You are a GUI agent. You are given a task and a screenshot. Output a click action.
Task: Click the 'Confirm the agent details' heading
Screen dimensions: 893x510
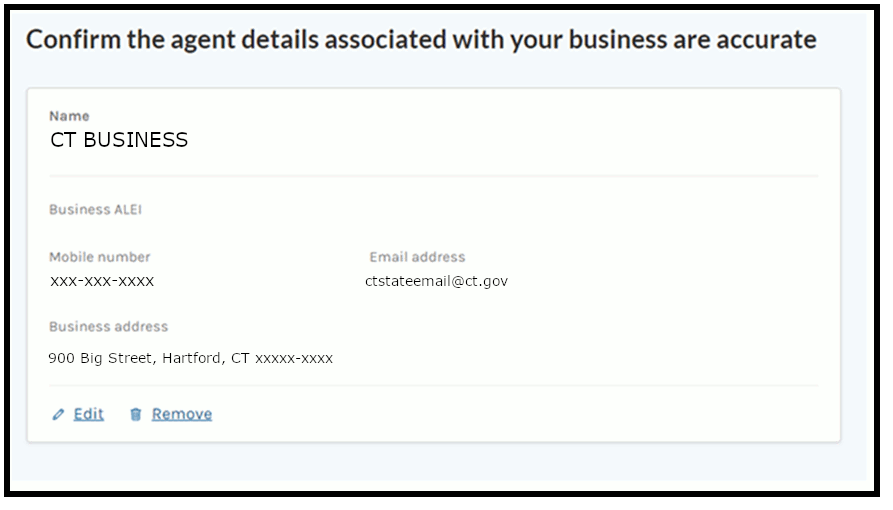(420, 40)
